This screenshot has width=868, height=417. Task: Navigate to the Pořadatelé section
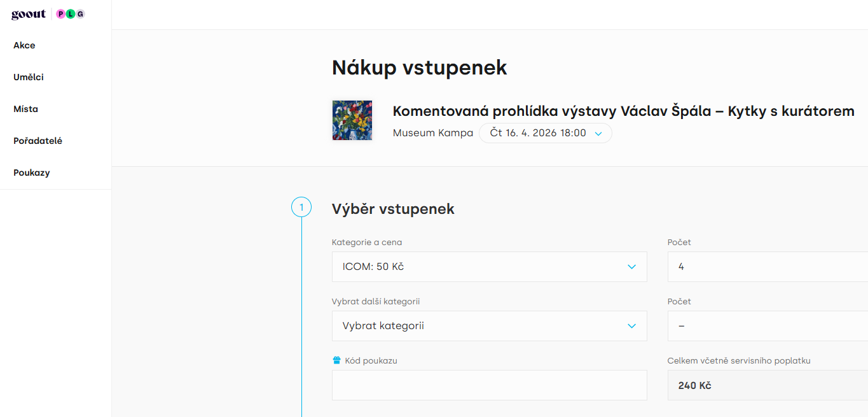38,141
